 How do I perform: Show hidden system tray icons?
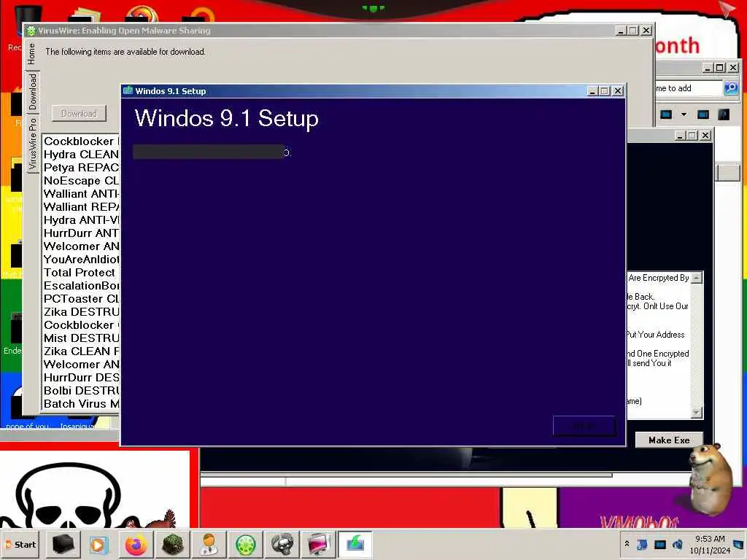click(627, 544)
